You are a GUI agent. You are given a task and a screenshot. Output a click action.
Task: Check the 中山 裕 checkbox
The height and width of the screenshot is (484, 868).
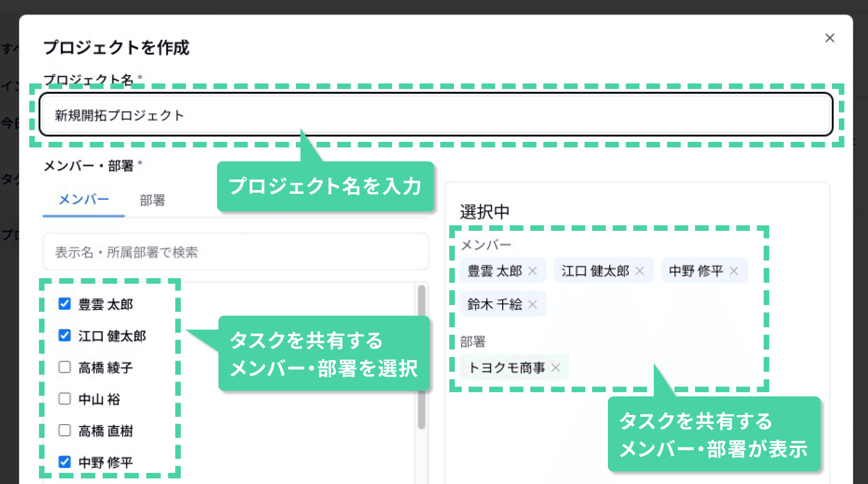click(x=64, y=399)
